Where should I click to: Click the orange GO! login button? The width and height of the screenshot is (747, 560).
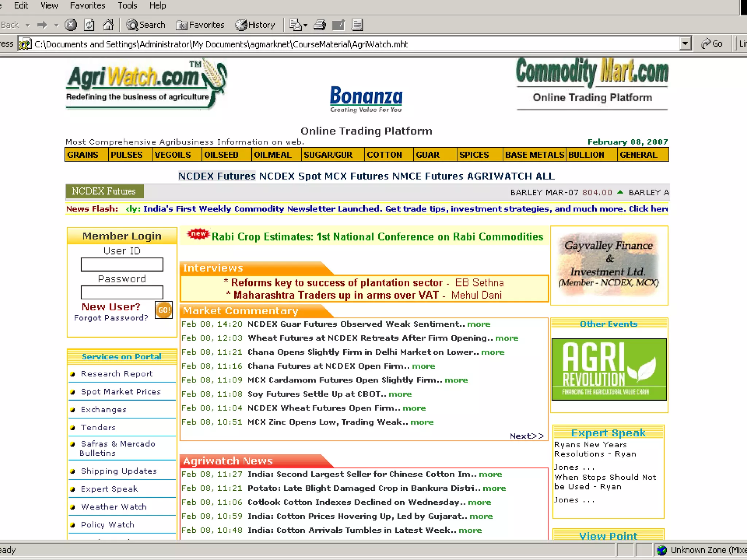pyautogui.click(x=164, y=310)
